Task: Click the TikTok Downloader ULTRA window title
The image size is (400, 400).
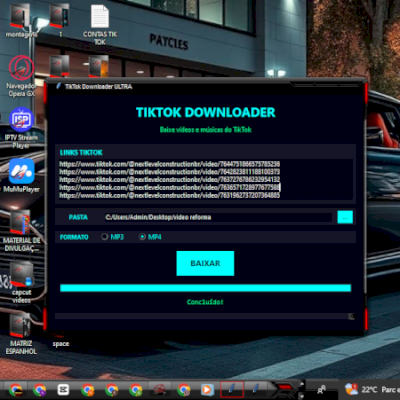Action: (99, 87)
